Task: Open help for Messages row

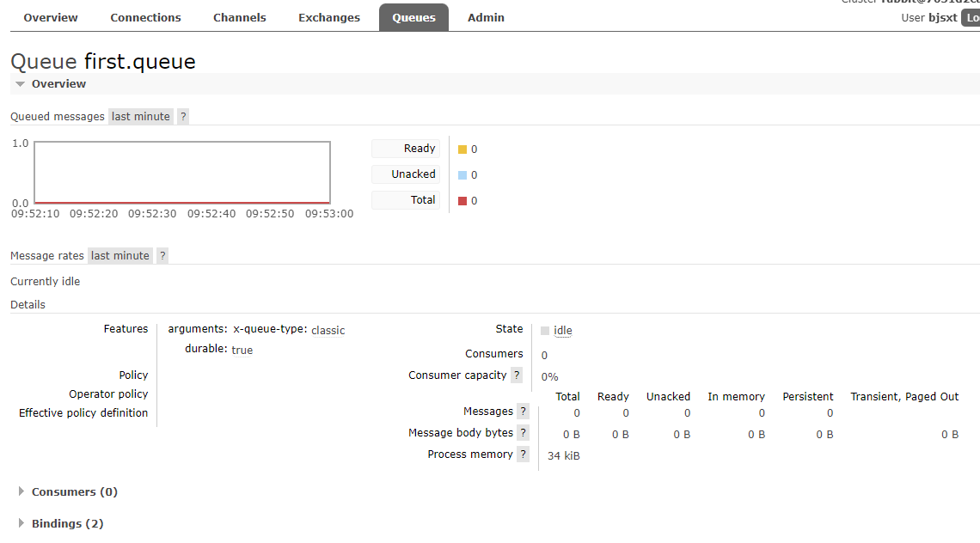Action: (x=524, y=412)
